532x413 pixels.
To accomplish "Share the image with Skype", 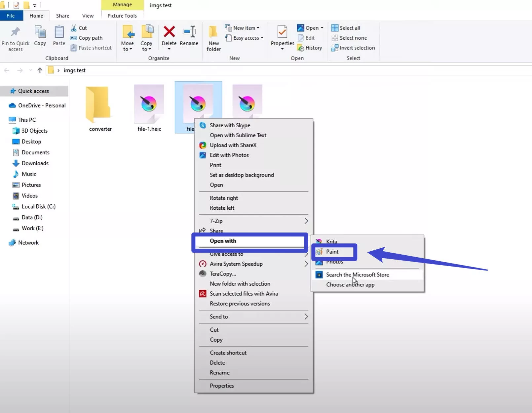I will tap(230, 125).
